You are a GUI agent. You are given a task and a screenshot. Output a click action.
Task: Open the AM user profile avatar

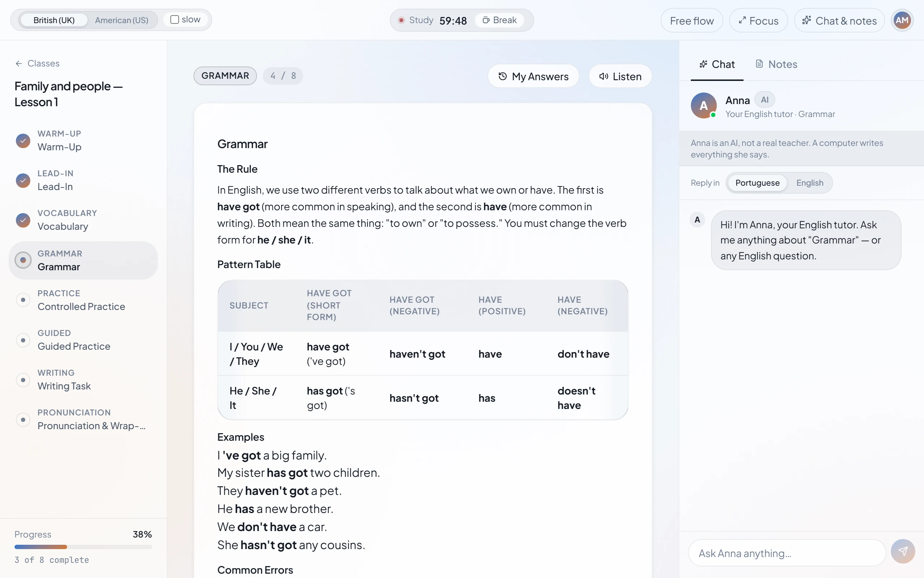(902, 20)
